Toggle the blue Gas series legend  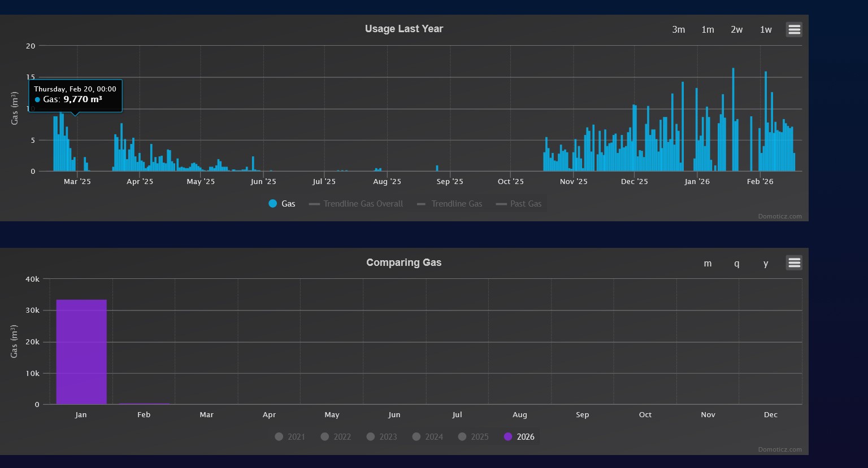tap(282, 204)
